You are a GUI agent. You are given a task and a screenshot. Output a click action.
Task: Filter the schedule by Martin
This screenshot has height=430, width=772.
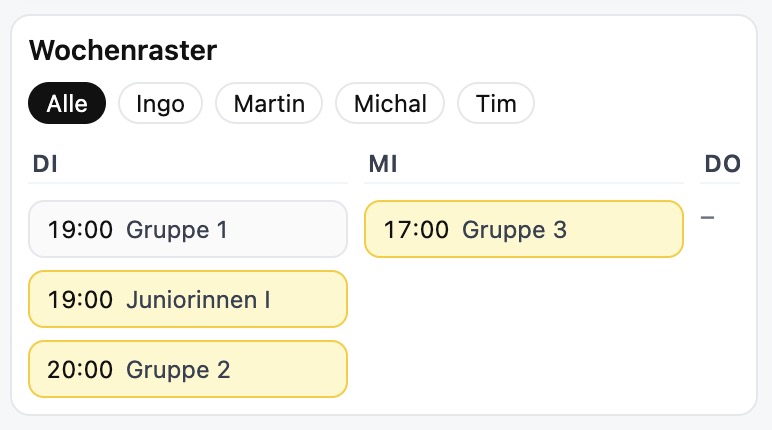[269, 103]
